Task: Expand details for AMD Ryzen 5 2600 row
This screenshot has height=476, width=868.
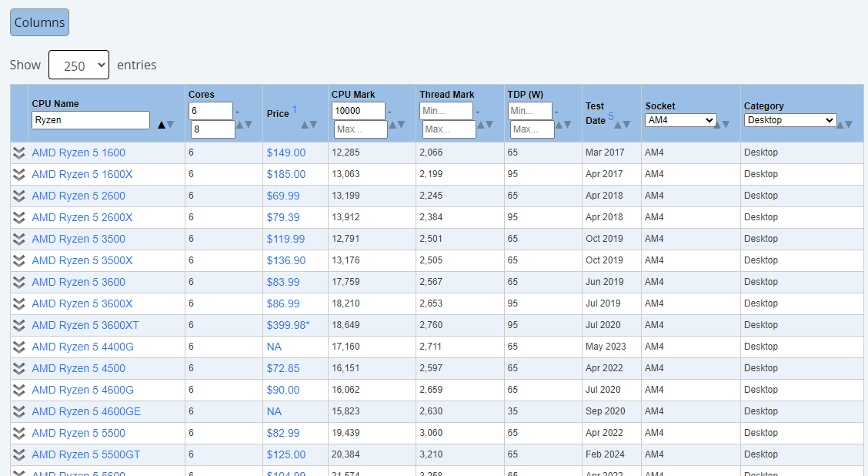Action: (18, 196)
